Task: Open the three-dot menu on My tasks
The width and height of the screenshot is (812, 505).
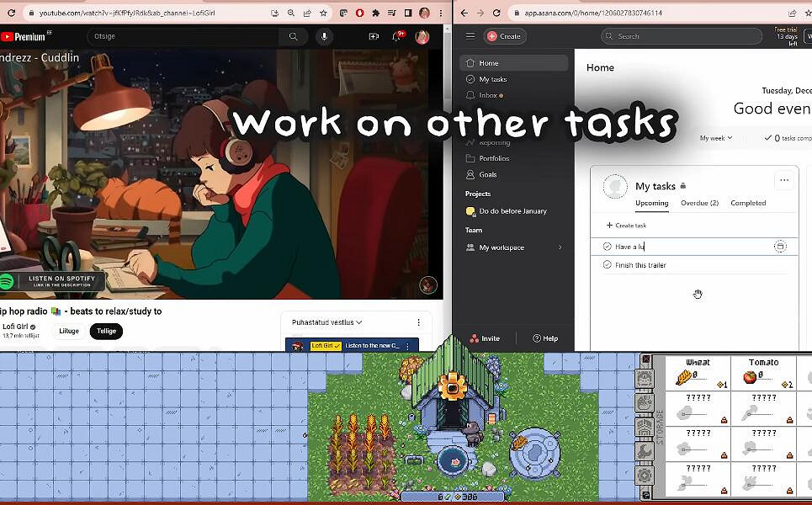Action: coord(784,180)
